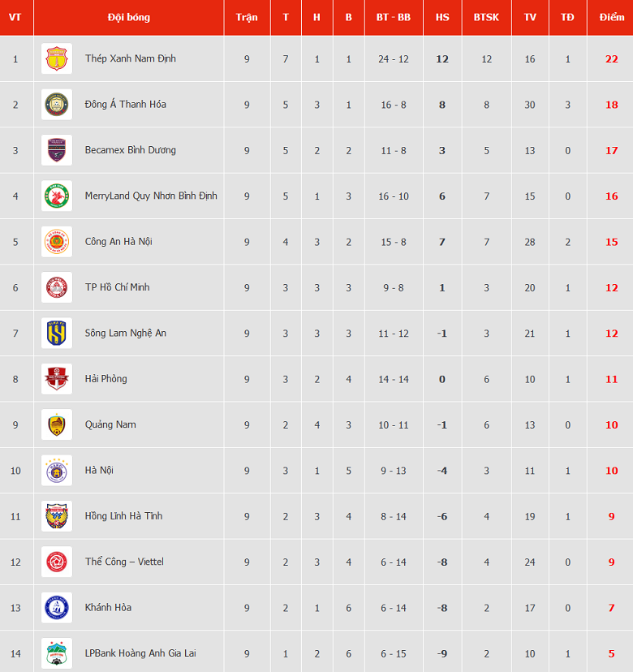Click the Đông Á Thanh Hóa team logo
The image size is (633, 672).
tap(57, 105)
